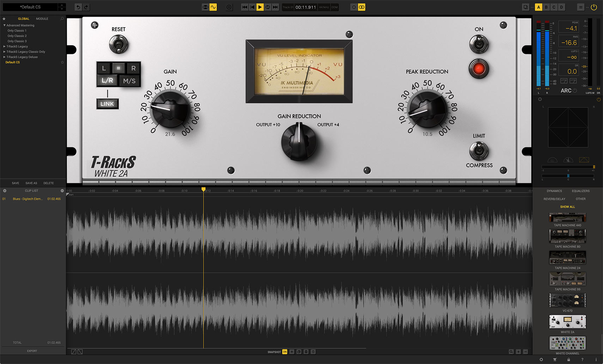
Task: Open the DYNAMICS module category
Action: [554, 191]
